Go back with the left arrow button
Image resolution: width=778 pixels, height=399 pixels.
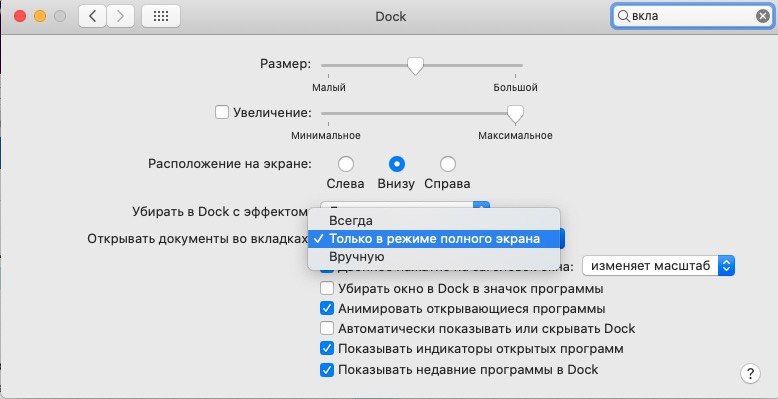pos(92,16)
